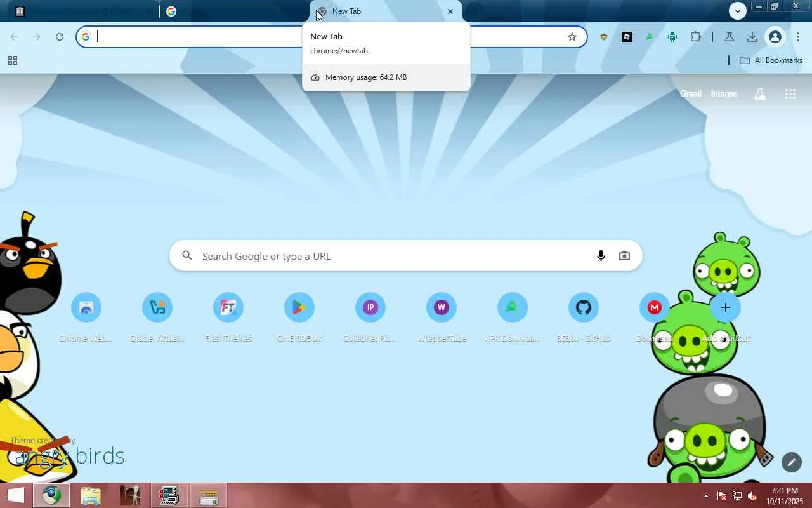
Task: Open the FlashThemes shortcut
Action: [228, 317]
